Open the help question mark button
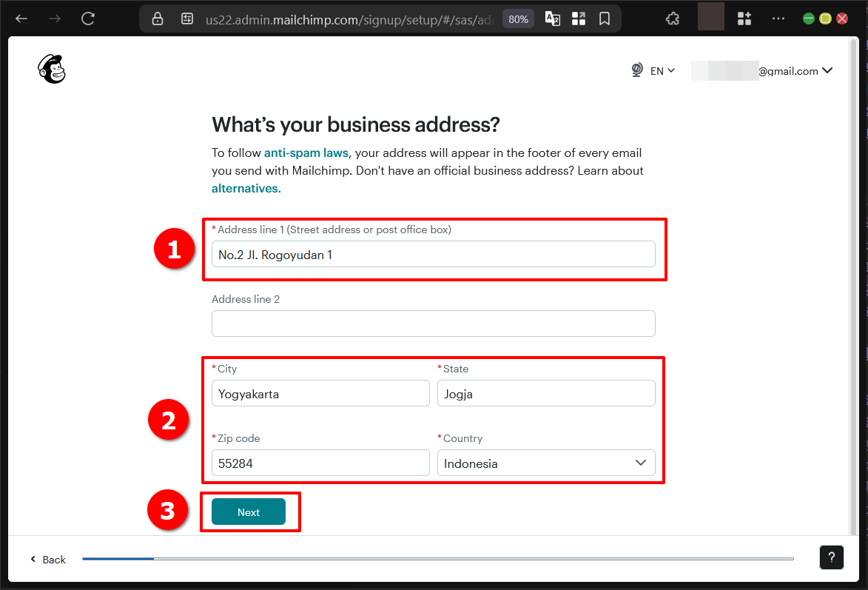Viewport: 868px width, 590px height. click(x=831, y=557)
